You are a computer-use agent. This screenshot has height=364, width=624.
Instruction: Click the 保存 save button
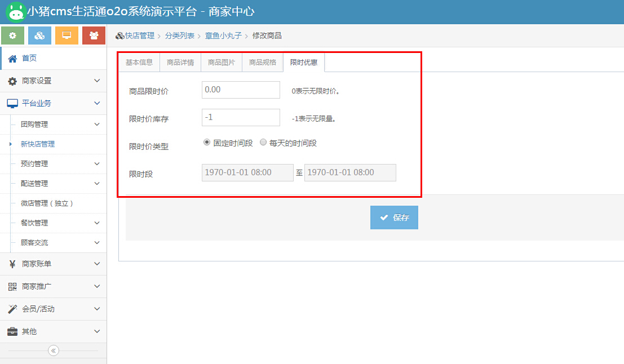(394, 217)
